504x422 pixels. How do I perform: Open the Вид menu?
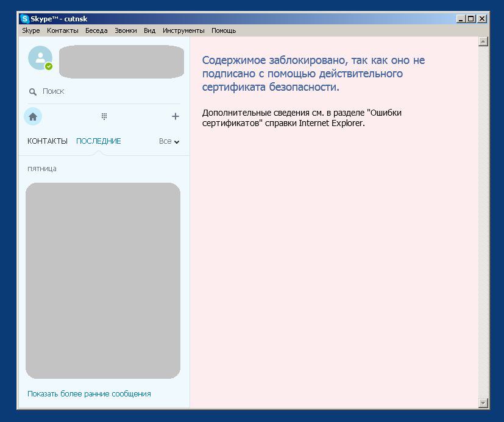point(149,30)
